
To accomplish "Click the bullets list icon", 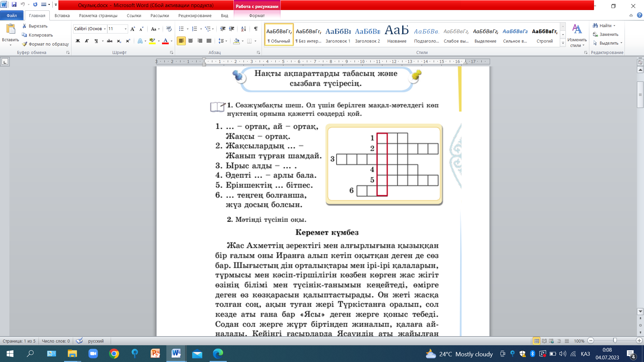I will [x=181, y=29].
